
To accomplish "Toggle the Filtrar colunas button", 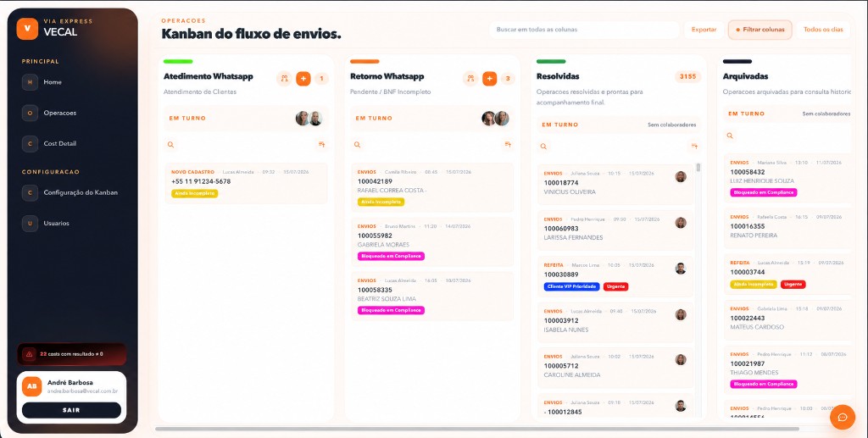I will [x=760, y=30].
